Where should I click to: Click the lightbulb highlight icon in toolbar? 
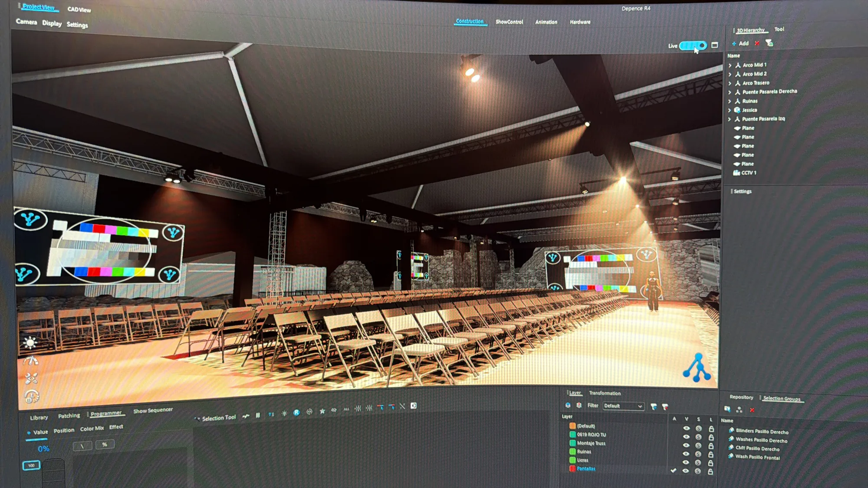tap(284, 413)
